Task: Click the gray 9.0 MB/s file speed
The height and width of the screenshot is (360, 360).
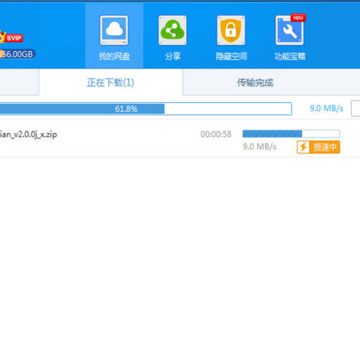Action: pos(259,147)
